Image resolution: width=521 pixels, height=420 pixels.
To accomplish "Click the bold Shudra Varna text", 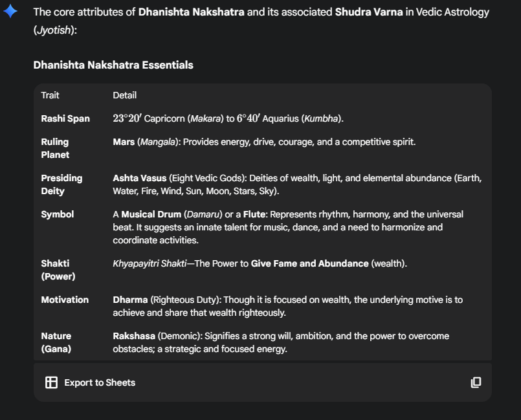I will click(368, 12).
